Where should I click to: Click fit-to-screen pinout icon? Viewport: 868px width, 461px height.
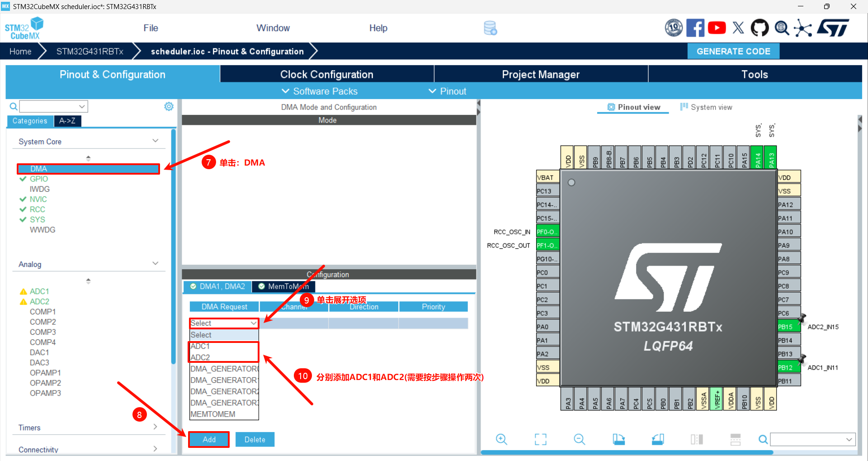click(x=540, y=439)
